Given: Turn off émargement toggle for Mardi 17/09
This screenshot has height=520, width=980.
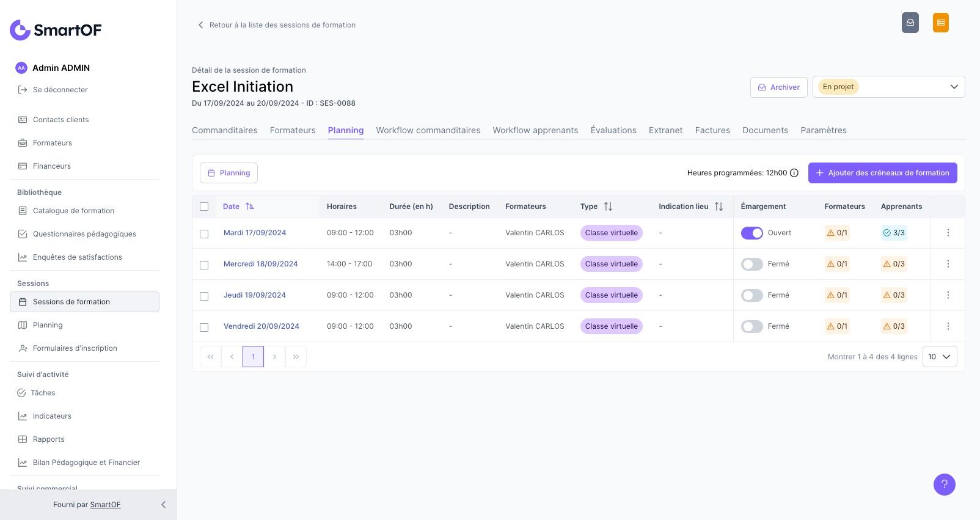Looking at the screenshot, I should (751, 233).
